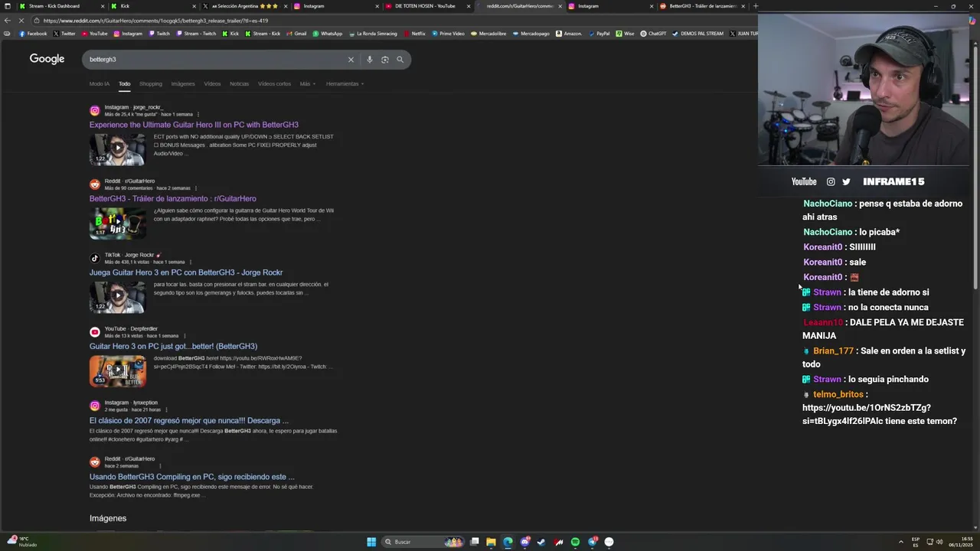Open File Explorer from the taskbar
Viewport: 980px width, 551px height.
pyautogui.click(x=491, y=542)
